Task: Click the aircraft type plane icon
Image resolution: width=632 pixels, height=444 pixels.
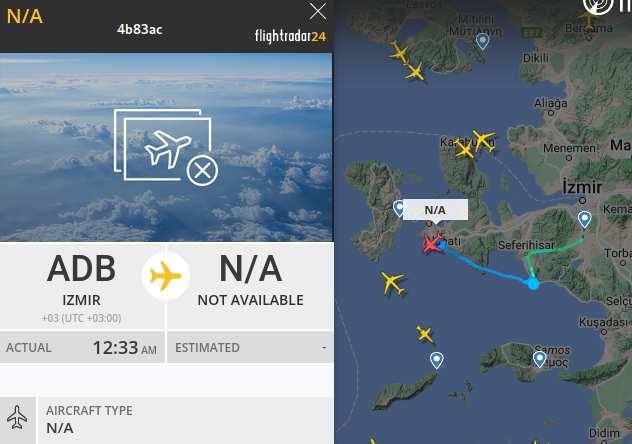Action: pos(17,417)
